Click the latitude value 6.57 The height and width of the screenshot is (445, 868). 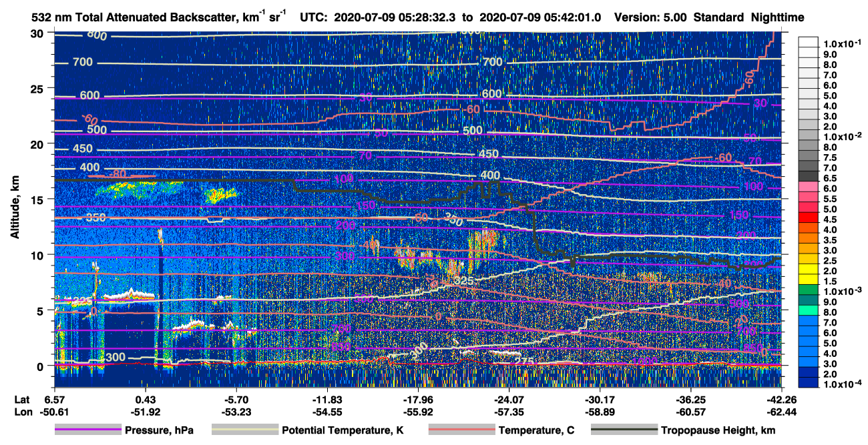click(x=55, y=400)
